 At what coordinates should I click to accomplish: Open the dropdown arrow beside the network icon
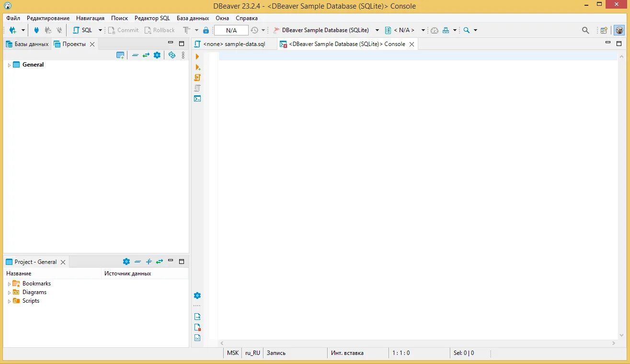coord(455,30)
